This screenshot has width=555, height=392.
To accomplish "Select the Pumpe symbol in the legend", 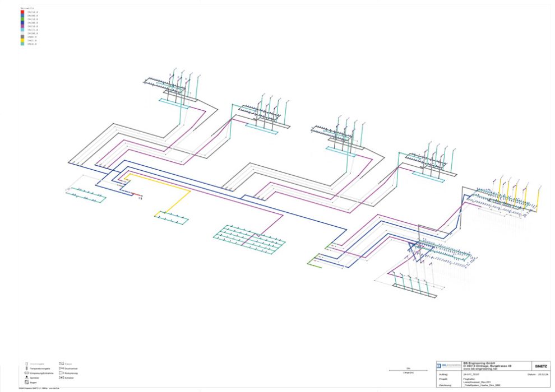I will tap(61, 364).
